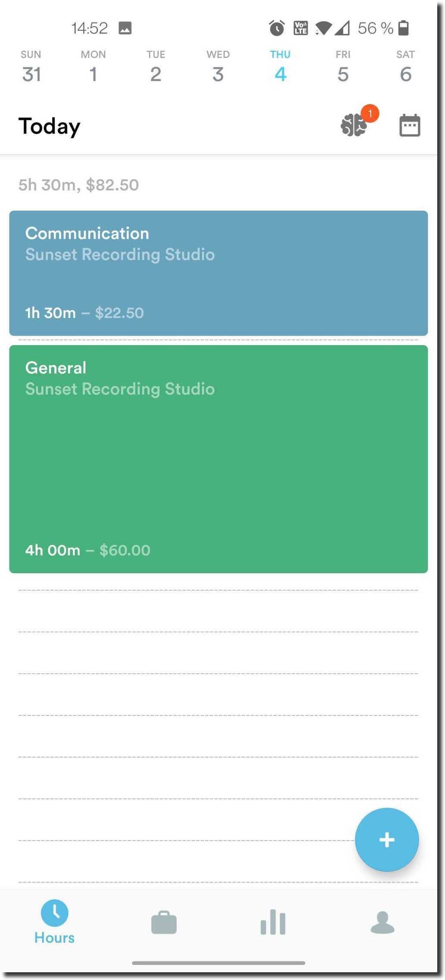Tap the red notification badge
Screen dimensions: 445x980
370,113
